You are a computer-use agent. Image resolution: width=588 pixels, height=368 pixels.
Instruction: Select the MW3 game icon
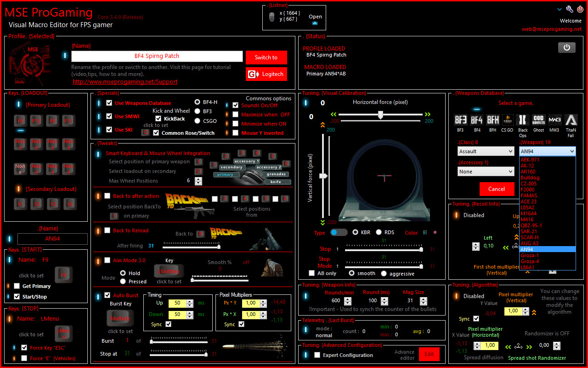(555, 121)
